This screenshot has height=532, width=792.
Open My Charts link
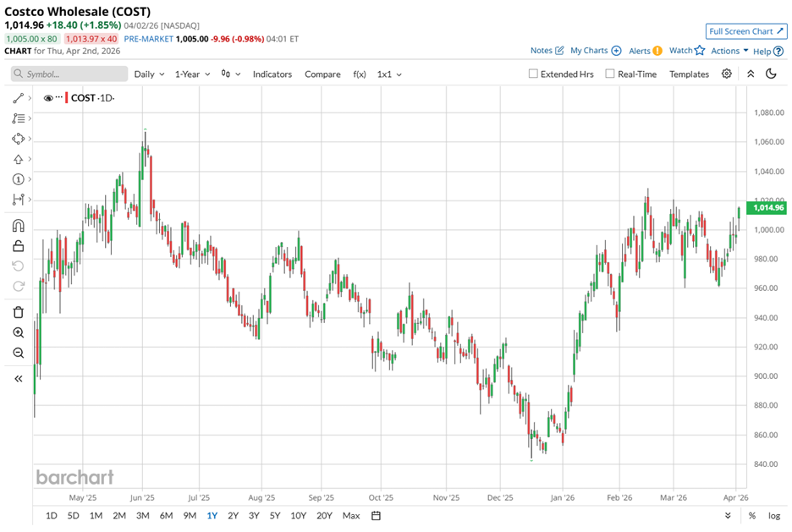click(x=596, y=51)
